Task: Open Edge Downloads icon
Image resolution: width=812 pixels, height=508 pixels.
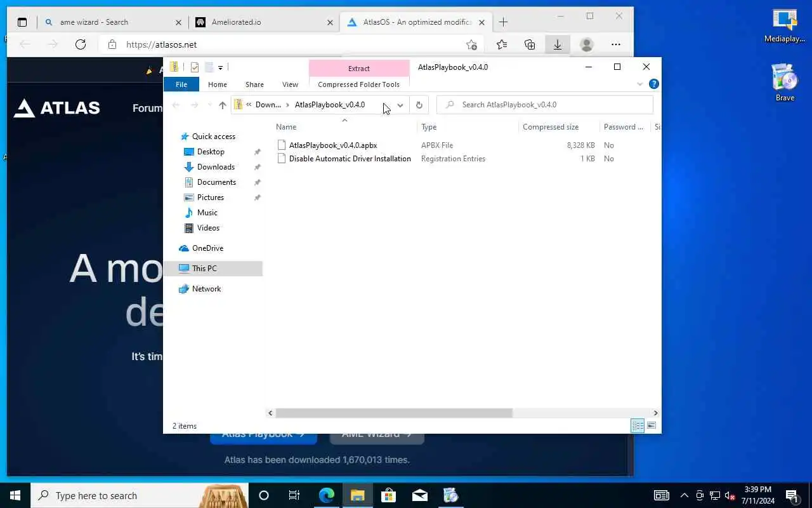Action: 557,44
